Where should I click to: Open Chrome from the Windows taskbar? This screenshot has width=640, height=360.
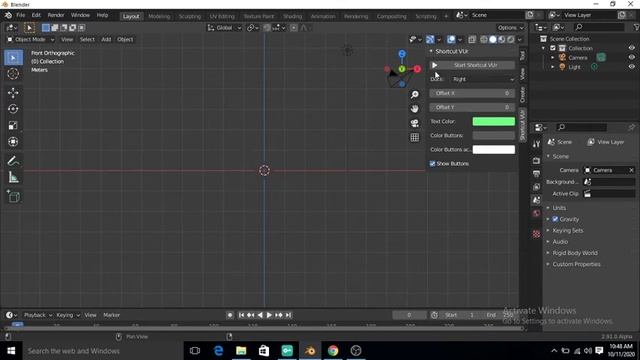coord(333,351)
